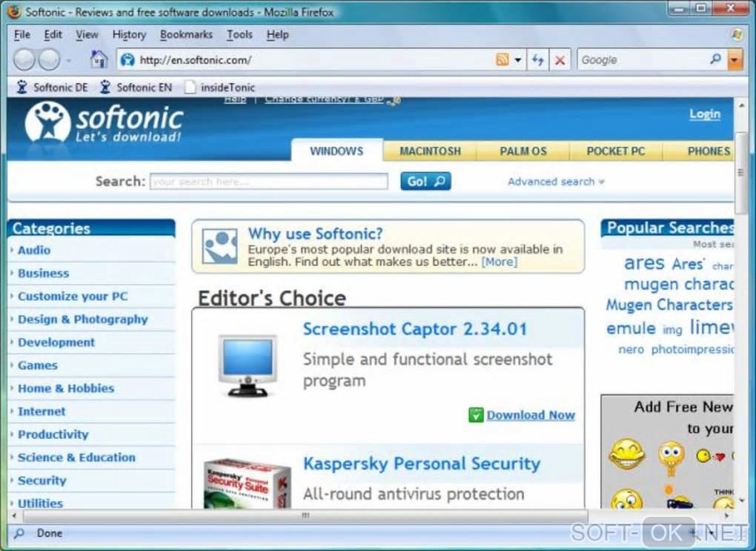Open the Science & Education category

point(76,458)
